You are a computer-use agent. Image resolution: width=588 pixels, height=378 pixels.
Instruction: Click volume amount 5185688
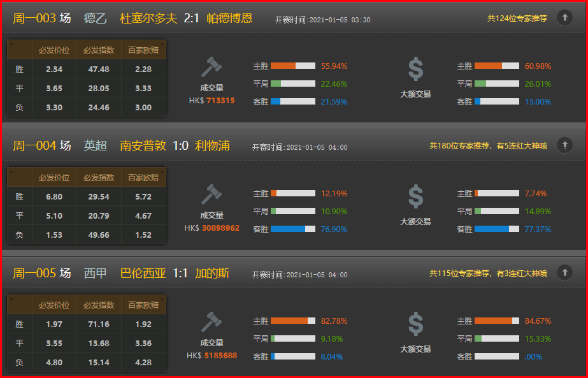click(220, 356)
